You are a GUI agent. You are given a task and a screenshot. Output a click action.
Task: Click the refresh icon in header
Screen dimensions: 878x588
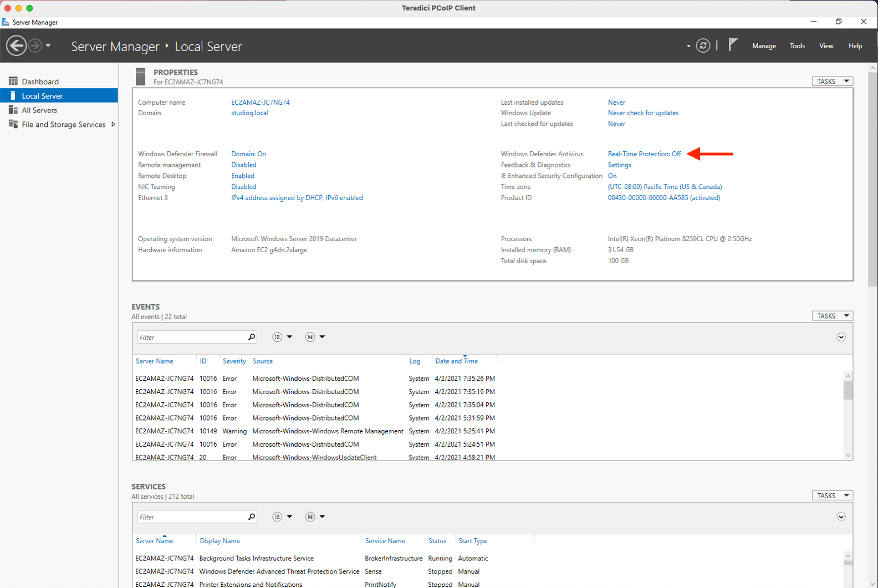click(703, 45)
